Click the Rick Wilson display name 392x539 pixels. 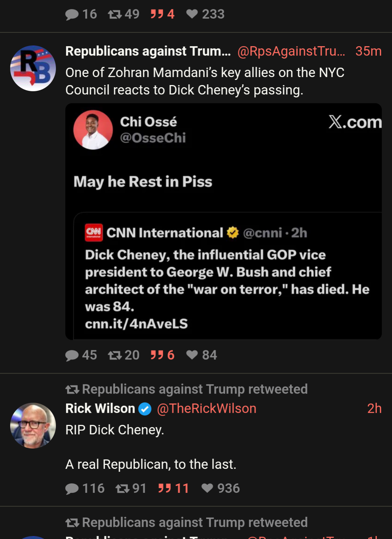coord(100,409)
